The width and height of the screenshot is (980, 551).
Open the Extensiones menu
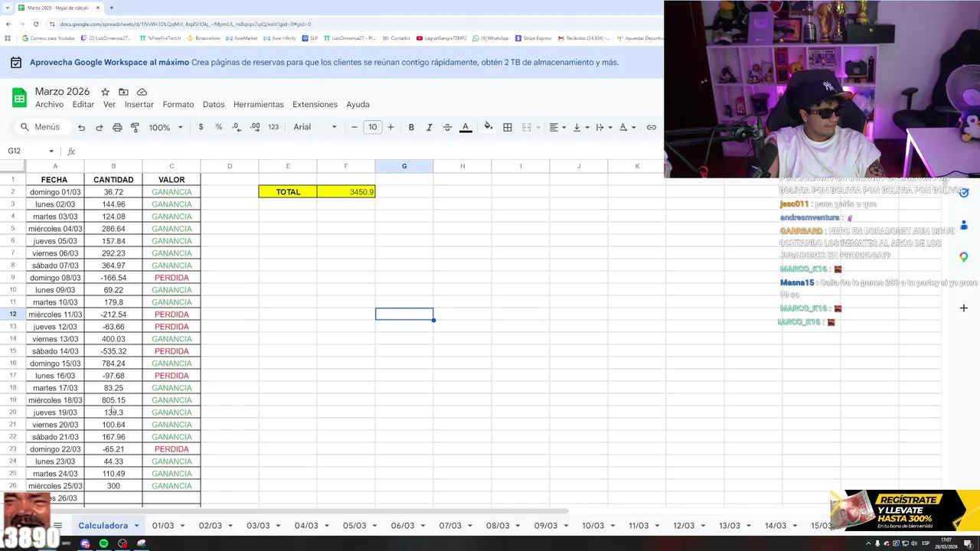tap(315, 104)
